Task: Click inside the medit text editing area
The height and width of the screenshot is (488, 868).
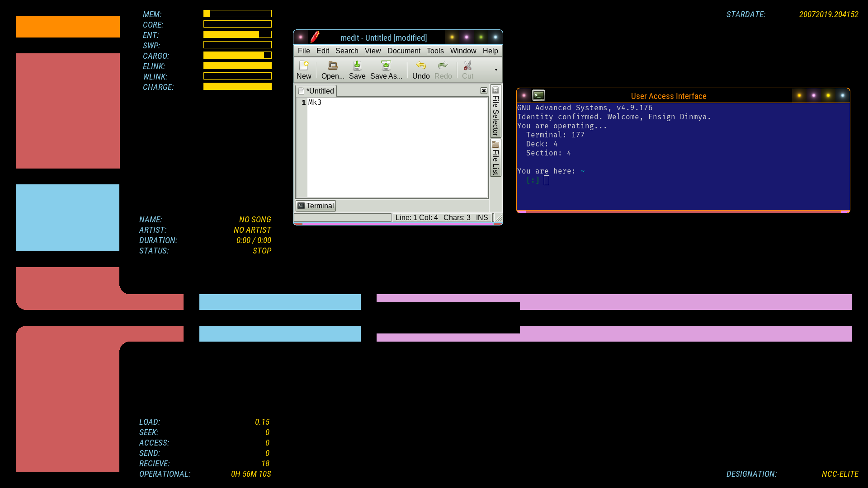Action: click(397, 147)
